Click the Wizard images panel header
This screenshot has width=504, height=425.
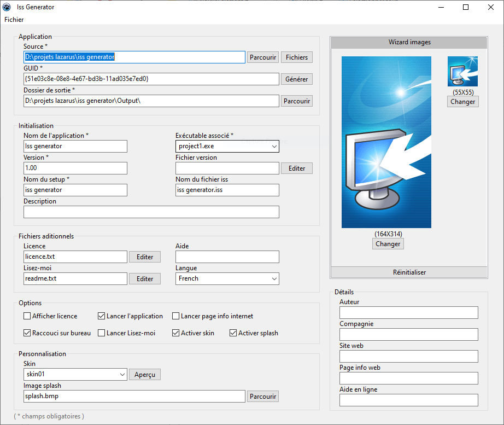(x=409, y=43)
